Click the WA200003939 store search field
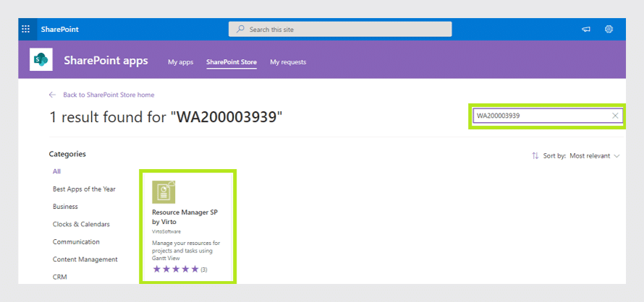644x302 pixels. click(x=548, y=116)
